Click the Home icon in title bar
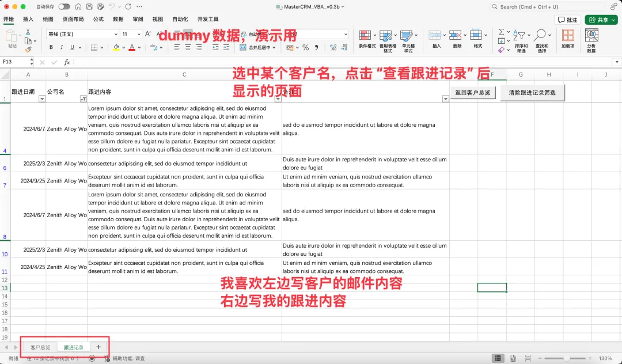This screenshot has height=364, width=622. (x=78, y=6)
